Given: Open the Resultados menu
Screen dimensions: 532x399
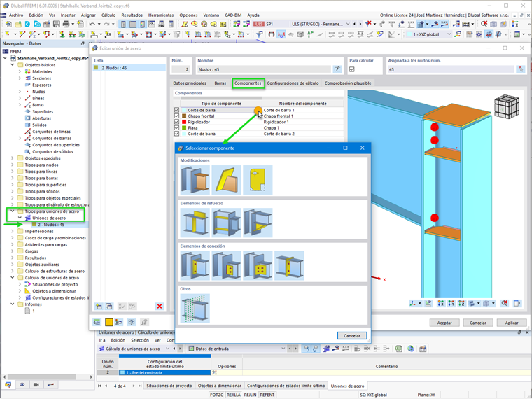Looking at the screenshot, I should (x=132, y=15).
